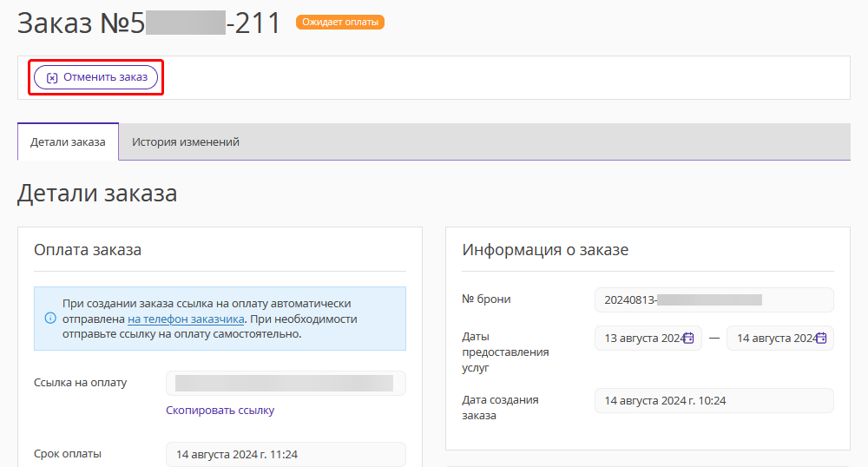The image size is (868, 467).
Task: Click the 13 августа 2024 start date field
Action: [x=648, y=338]
